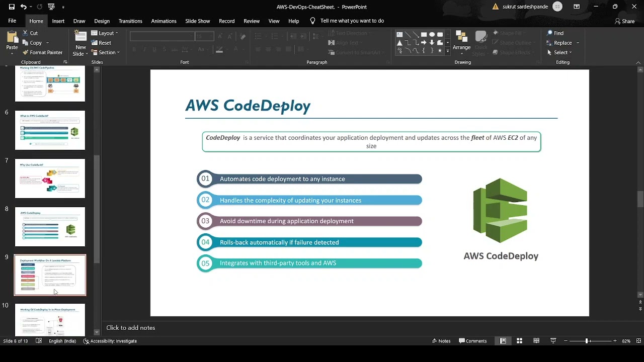The height and width of the screenshot is (362, 644).
Task: Reset the slide layout
Action: click(101, 43)
